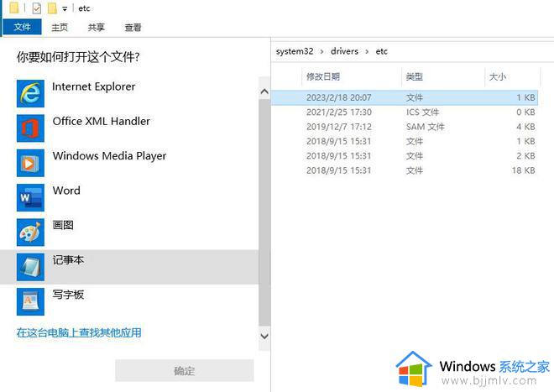The height and width of the screenshot is (392, 554).
Task: Select the ICS 文件 row dated 2021/2/25
Action: coord(405,112)
